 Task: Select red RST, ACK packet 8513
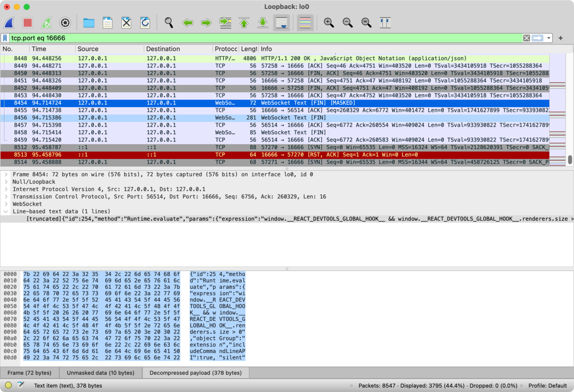point(275,155)
